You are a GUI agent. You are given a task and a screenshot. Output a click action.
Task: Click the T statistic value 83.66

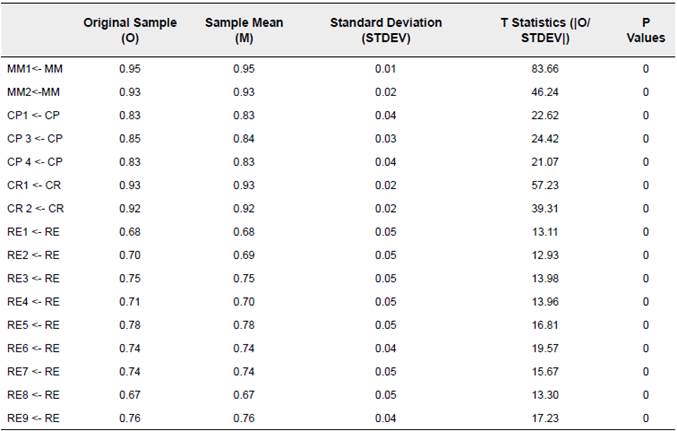coord(546,68)
